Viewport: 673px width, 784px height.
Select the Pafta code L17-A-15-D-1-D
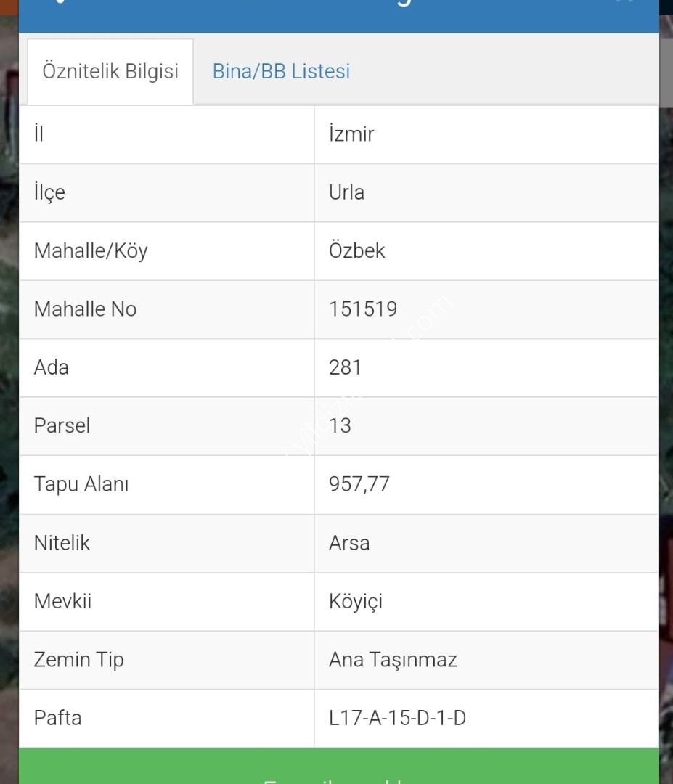[397, 718]
